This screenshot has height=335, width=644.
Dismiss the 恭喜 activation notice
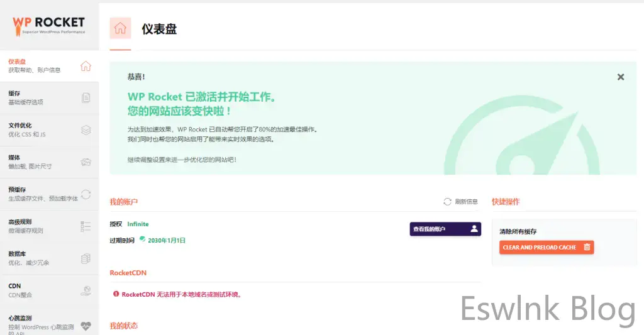(621, 77)
